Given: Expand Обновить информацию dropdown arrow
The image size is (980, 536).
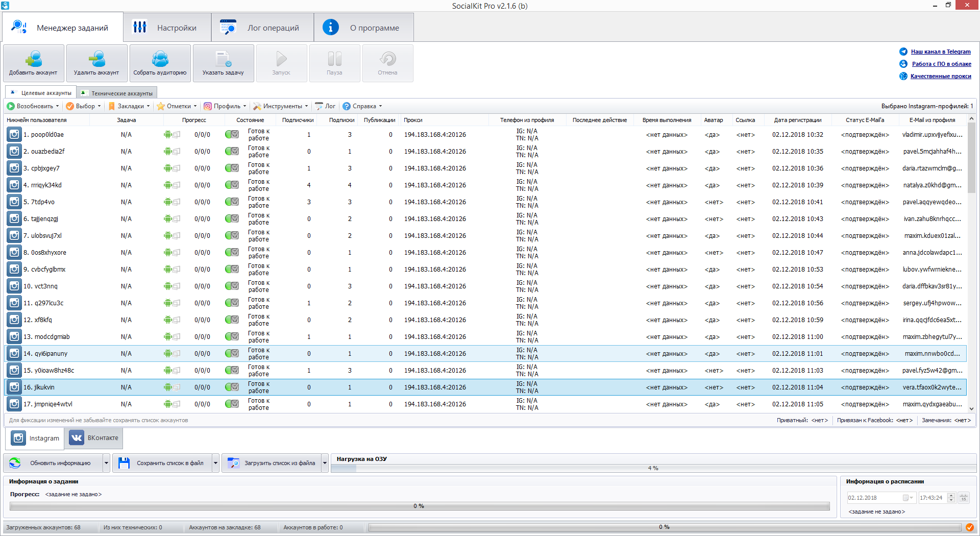Looking at the screenshot, I should 107,463.
